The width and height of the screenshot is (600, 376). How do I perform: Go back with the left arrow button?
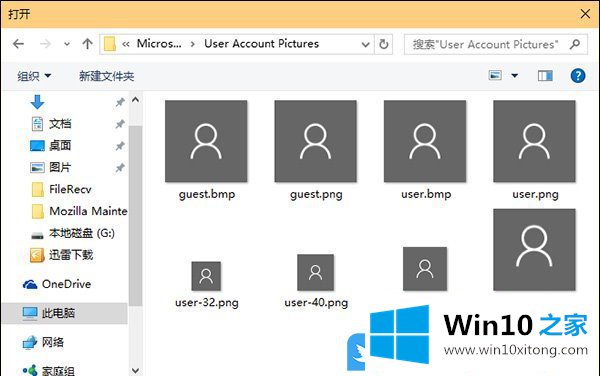tap(18, 44)
